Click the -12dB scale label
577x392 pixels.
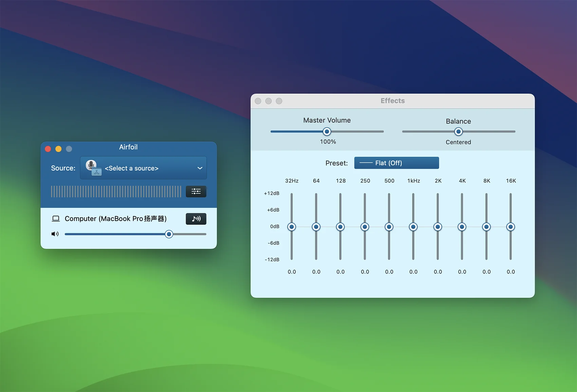[272, 259]
